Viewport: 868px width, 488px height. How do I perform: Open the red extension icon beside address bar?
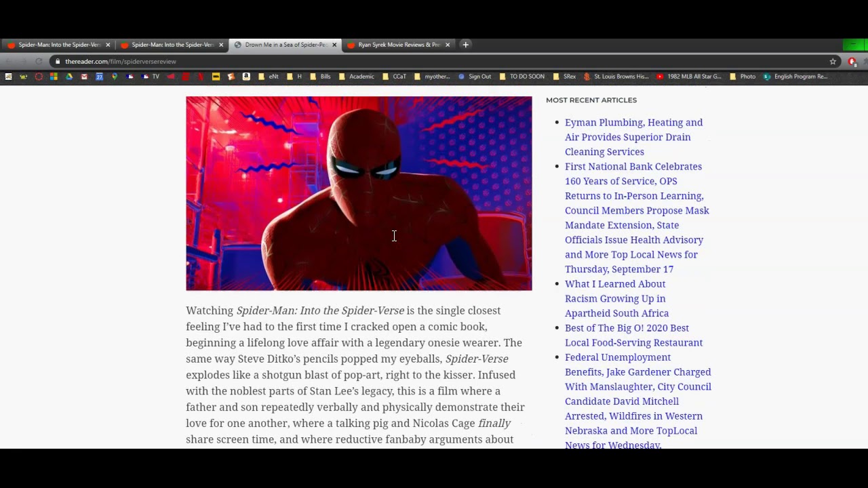click(x=852, y=62)
